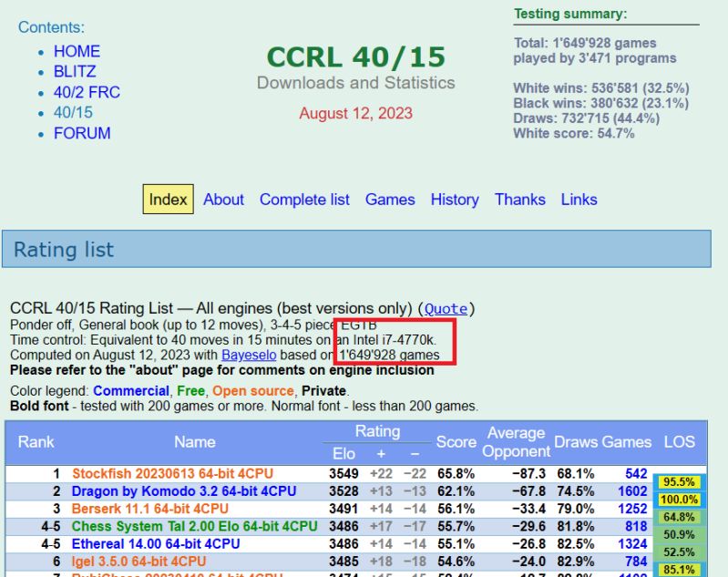Click the Name column header

(x=195, y=442)
